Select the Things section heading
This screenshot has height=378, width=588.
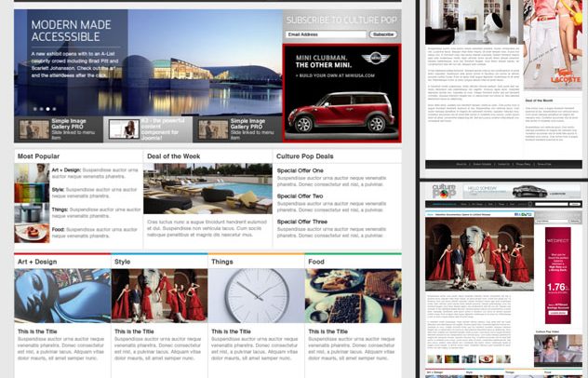[221, 263]
